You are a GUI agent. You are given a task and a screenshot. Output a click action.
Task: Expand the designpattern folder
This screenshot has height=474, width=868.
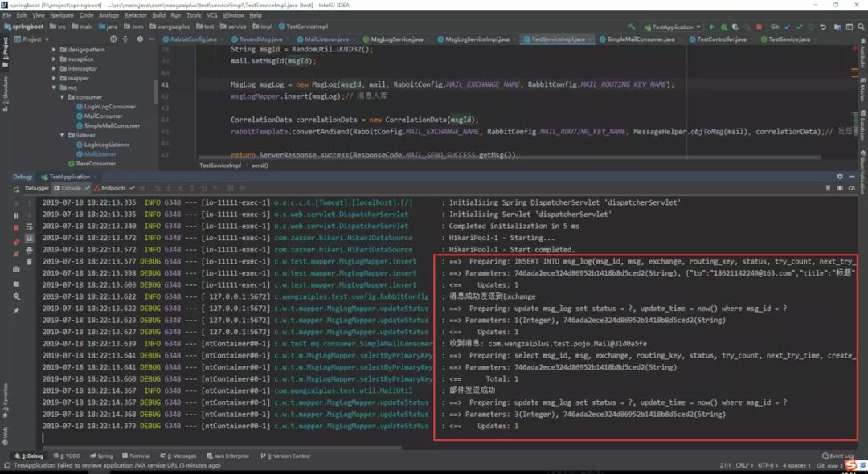tap(55, 50)
